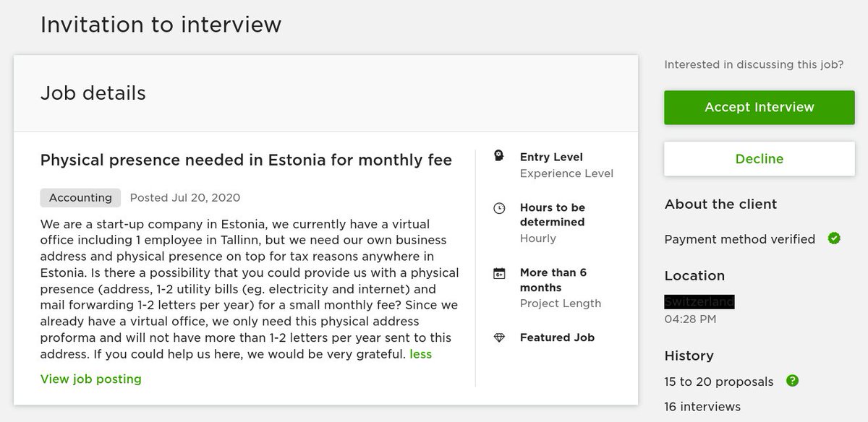
Task: Click the calendar icon for project length
Action: [498, 273]
